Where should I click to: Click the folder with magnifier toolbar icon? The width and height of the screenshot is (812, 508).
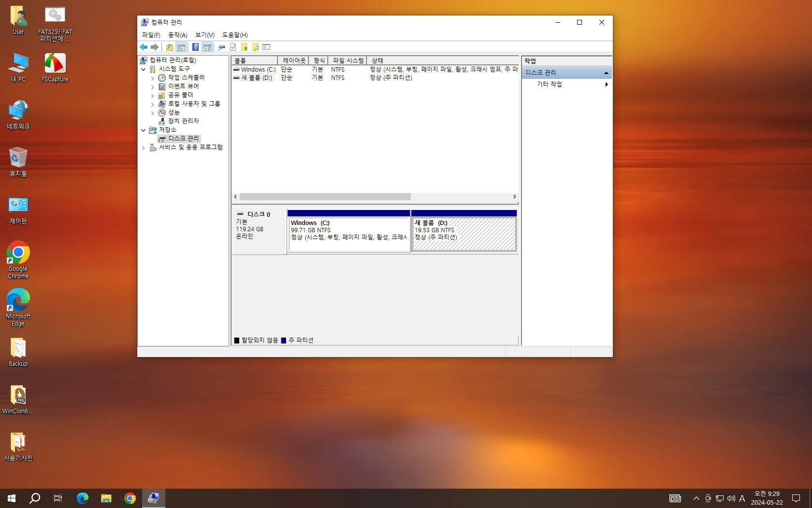255,47
